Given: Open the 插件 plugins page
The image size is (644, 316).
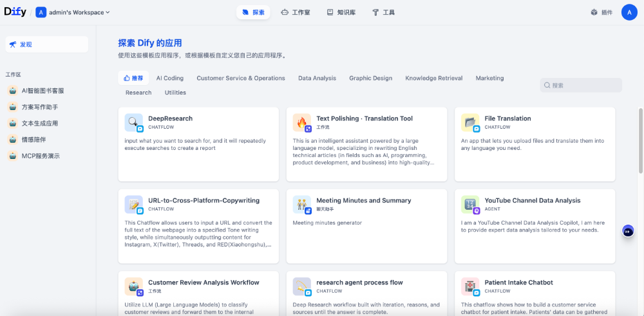Looking at the screenshot, I should pos(601,12).
